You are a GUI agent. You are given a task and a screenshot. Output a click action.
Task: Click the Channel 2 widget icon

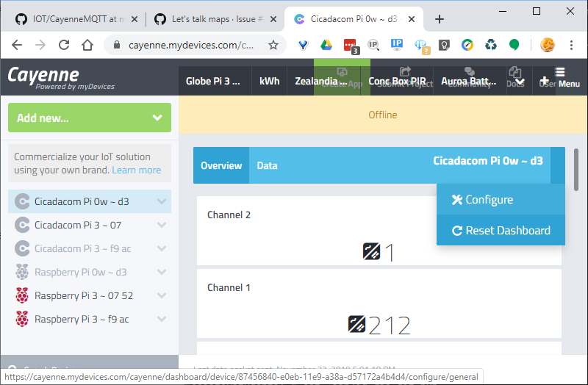(x=371, y=251)
